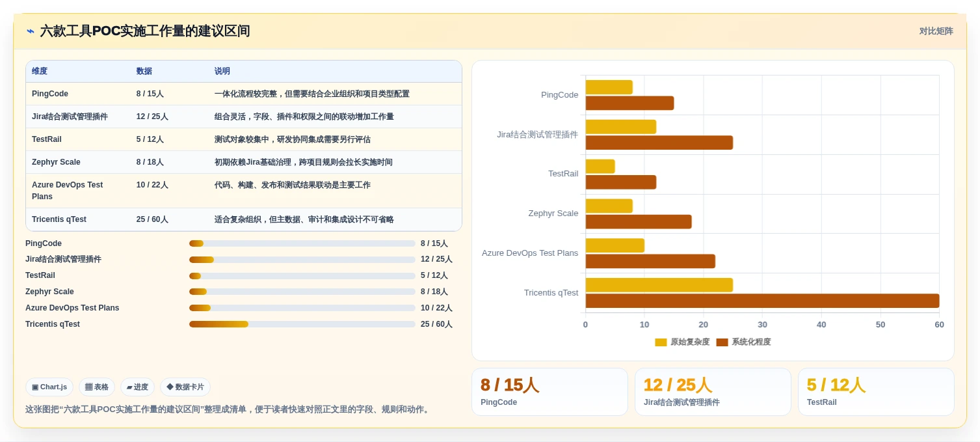The width and height of the screenshot is (980, 442).
Task: Click the 12 / 25人 table cell
Action: (152, 117)
